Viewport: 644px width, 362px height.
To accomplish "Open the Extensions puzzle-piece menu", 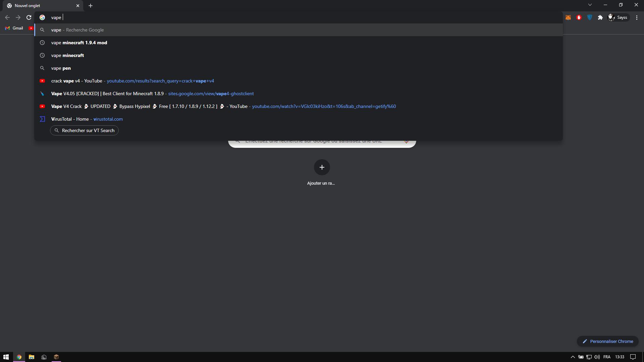I will (x=600, y=17).
